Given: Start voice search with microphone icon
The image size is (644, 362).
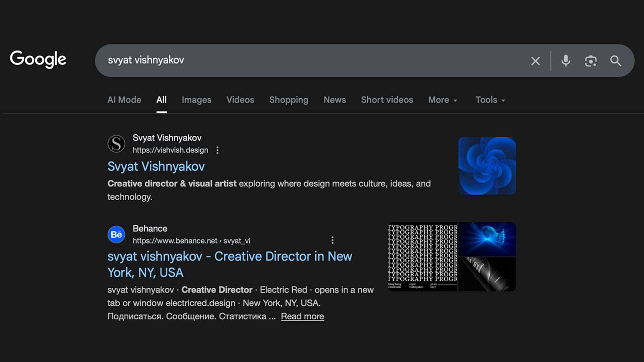Looking at the screenshot, I should (x=565, y=61).
